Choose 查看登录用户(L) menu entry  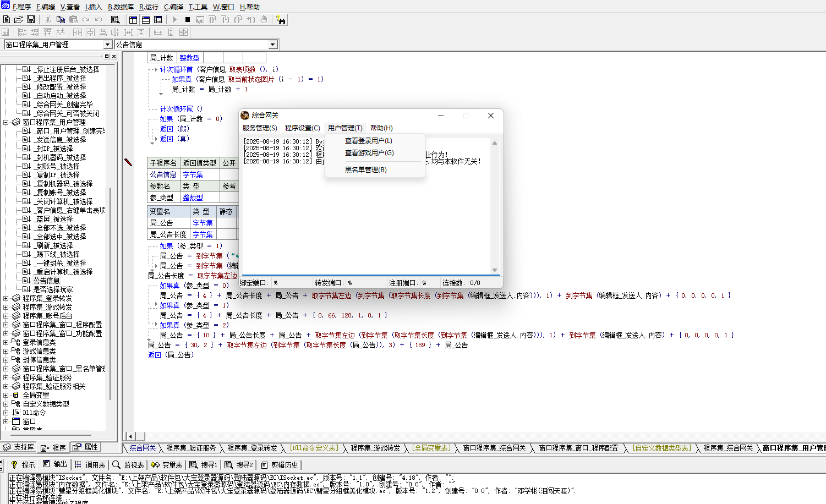pyautogui.click(x=368, y=141)
